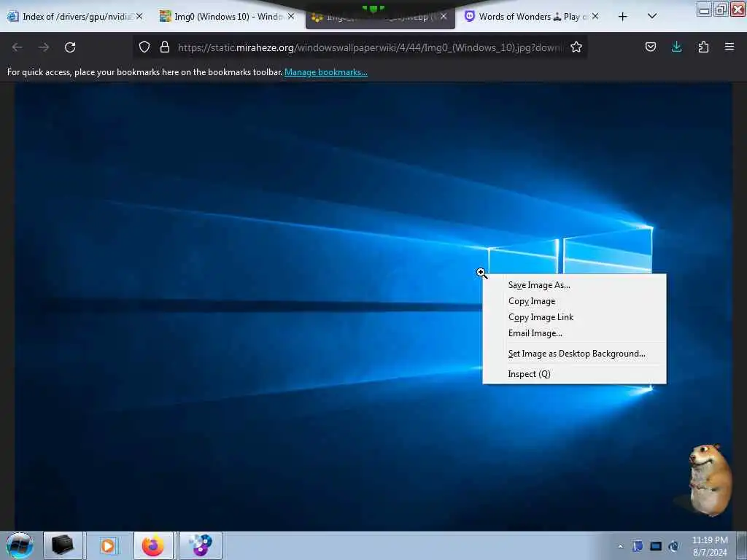Viewport: 747px width, 560px height.
Task: Pull down the green remote-session handle
Action: pos(373,8)
